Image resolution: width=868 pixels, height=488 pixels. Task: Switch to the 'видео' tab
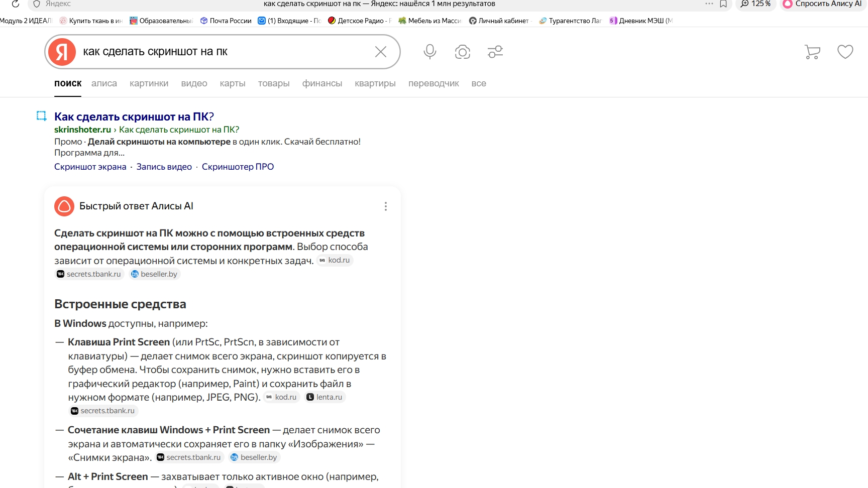tap(194, 83)
